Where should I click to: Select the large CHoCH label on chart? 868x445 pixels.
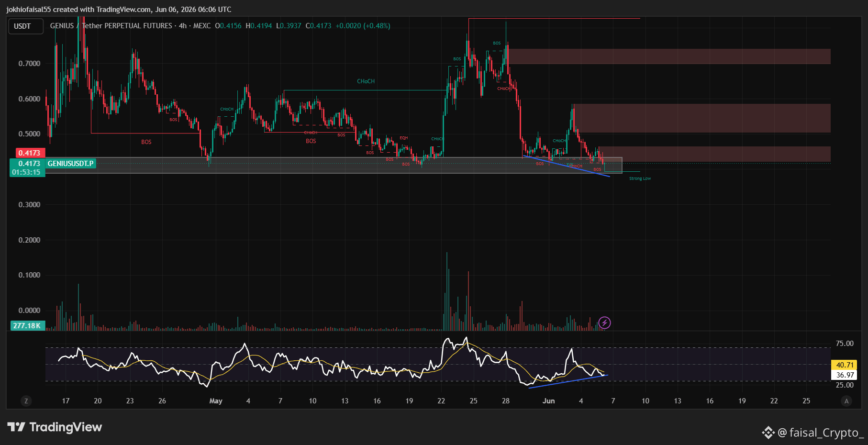click(366, 81)
